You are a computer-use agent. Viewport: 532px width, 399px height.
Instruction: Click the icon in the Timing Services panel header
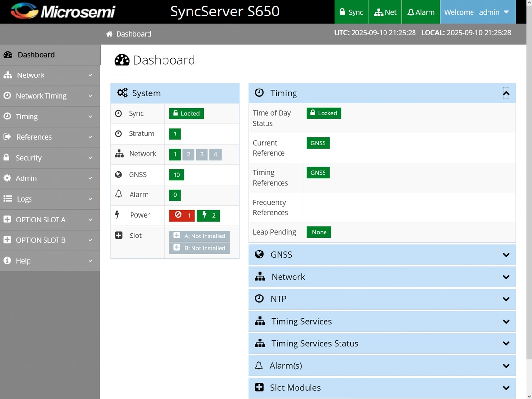260,321
